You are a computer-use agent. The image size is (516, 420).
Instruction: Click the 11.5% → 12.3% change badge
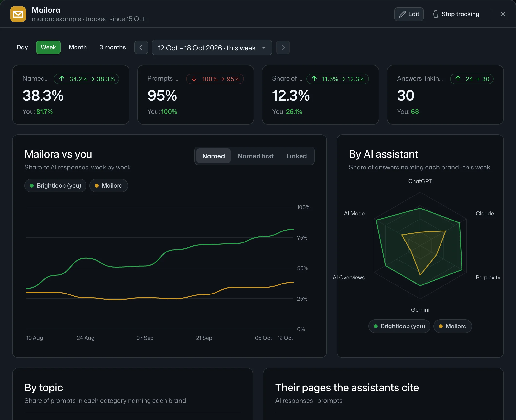tap(338, 79)
